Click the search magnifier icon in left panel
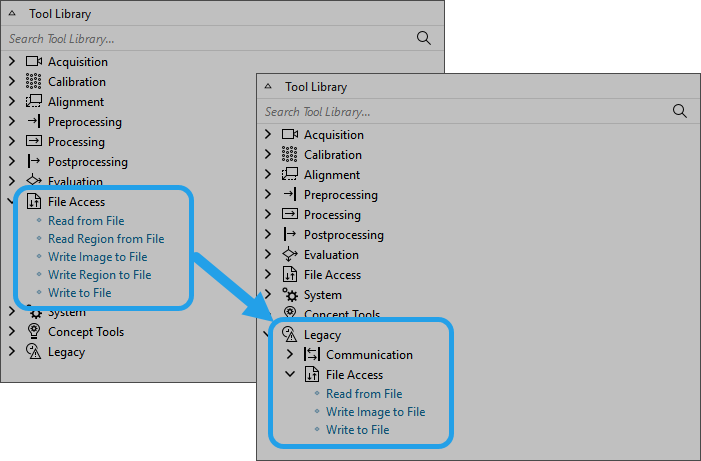 424,38
